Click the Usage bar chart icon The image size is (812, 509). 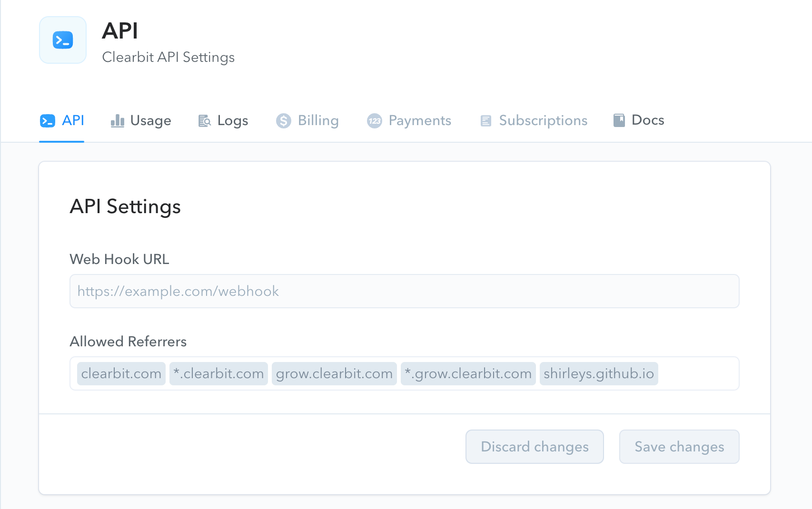click(x=117, y=121)
